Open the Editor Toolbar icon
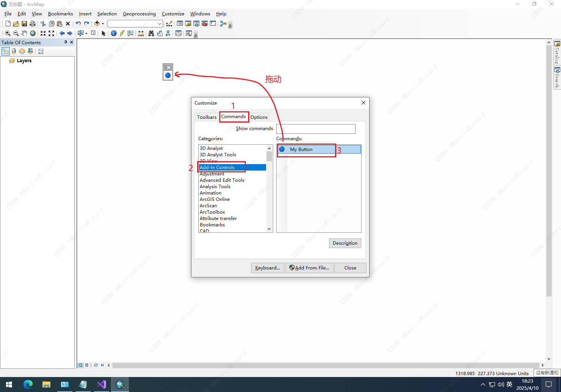The image size is (561, 392). point(169,24)
